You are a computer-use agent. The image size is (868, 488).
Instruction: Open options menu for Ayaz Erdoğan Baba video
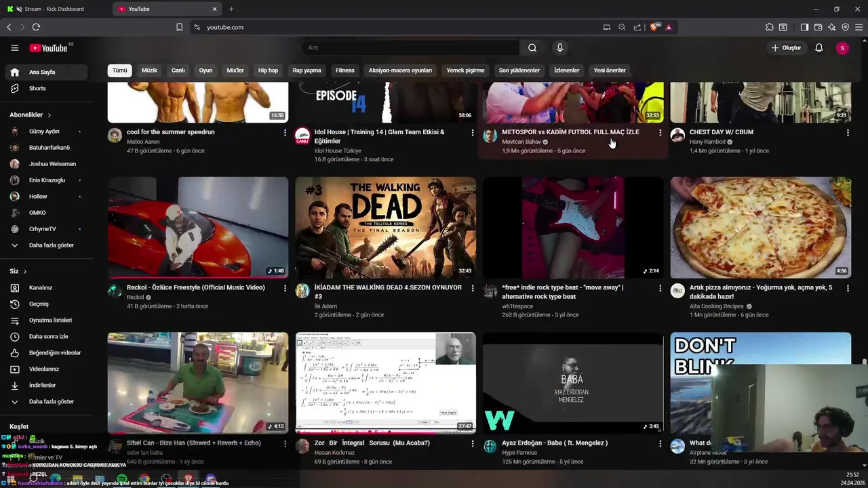(660, 443)
